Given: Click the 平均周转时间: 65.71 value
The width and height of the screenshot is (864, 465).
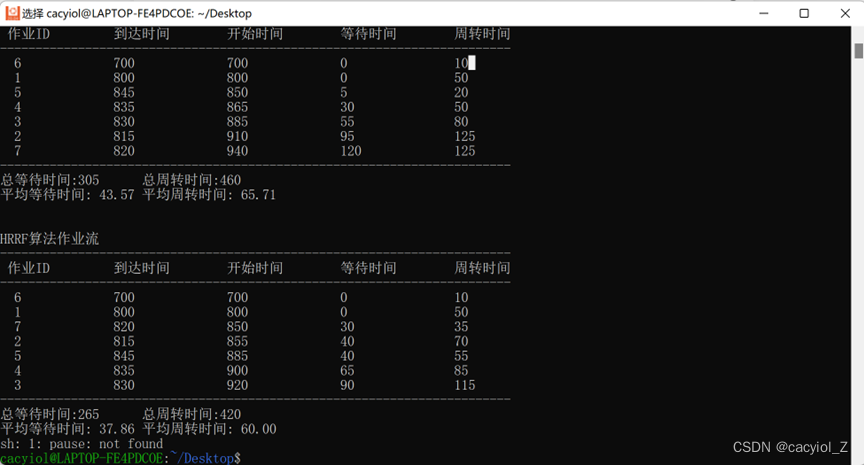Looking at the screenshot, I should [x=209, y=194].
